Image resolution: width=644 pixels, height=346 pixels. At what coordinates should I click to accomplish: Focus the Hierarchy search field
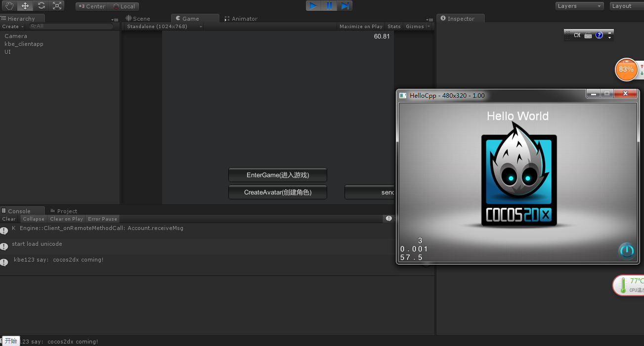tap(71, 26)
